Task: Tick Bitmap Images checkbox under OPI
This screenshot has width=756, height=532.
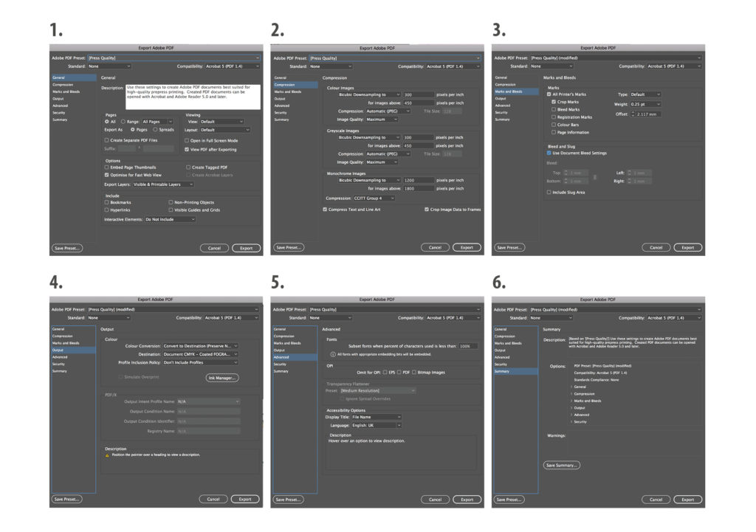Action: pos(414,373)
